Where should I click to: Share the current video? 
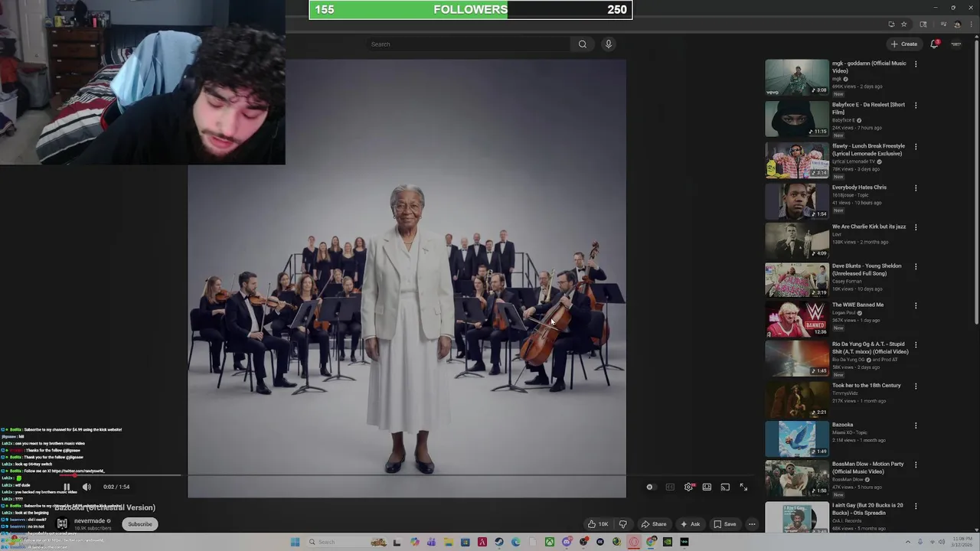[x=654, y=524]
